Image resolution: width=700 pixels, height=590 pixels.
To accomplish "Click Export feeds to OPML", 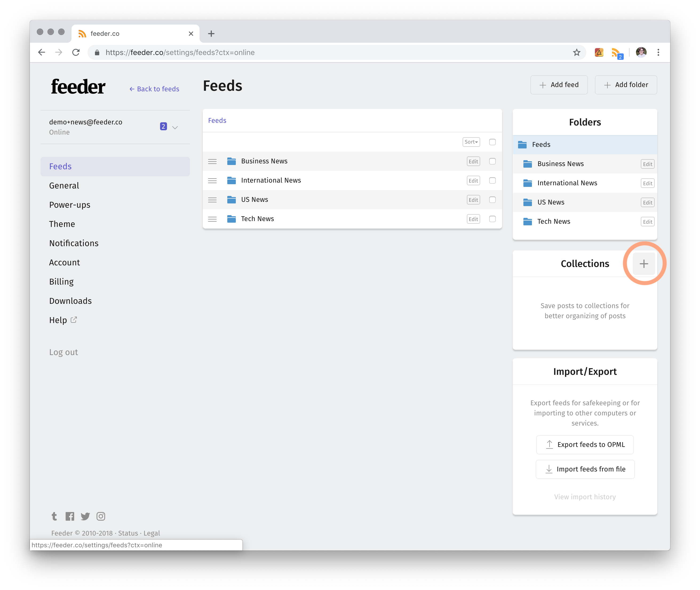I will point(585,445).
